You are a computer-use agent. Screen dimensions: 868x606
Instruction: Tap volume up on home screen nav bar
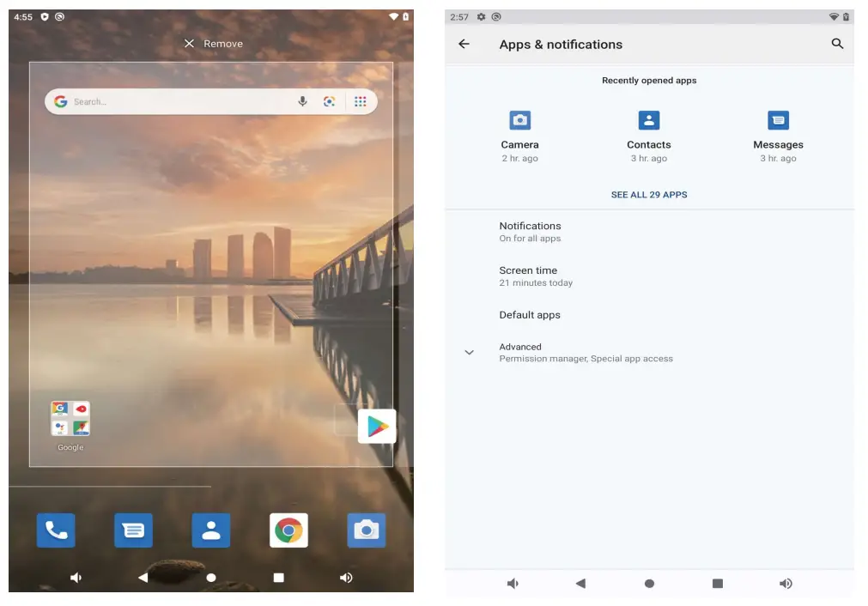[346, 578]
